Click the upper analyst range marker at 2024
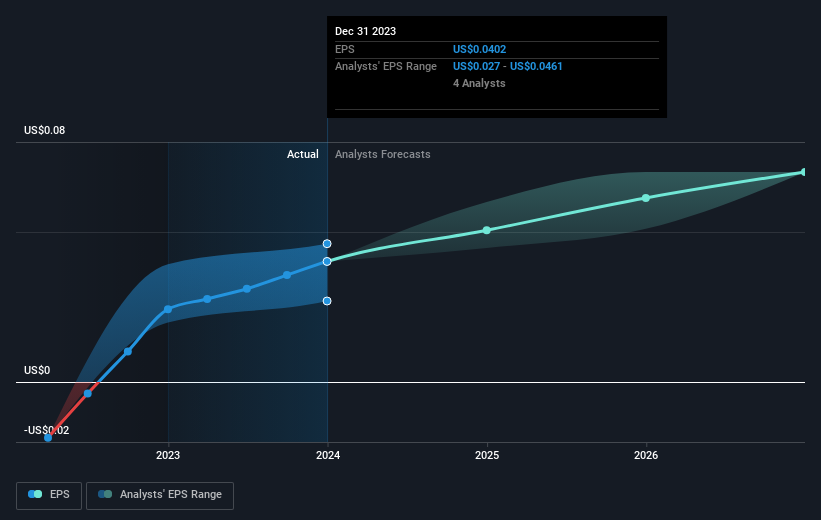The image size is (821, 520). pos(327,244)
